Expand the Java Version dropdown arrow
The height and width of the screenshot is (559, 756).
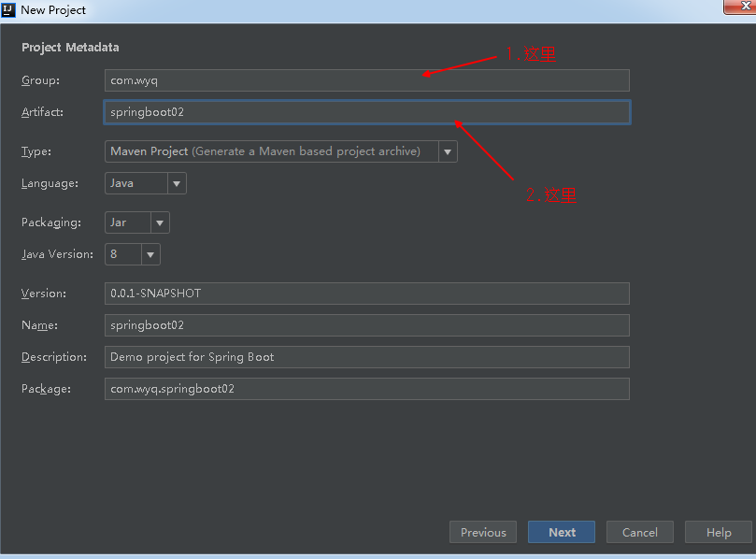coord(150,254)
